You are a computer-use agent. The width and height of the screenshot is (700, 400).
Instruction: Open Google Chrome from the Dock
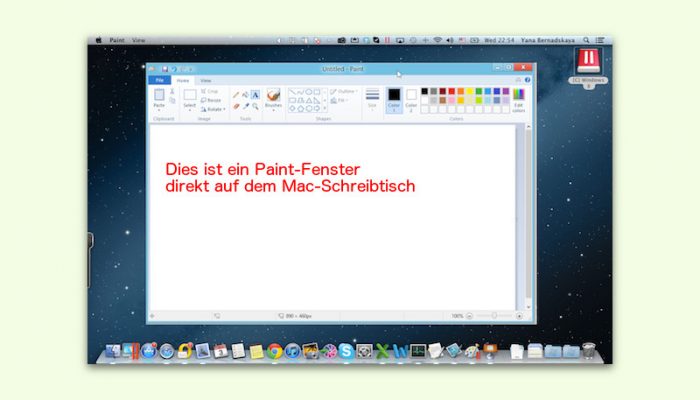[275, 351]
